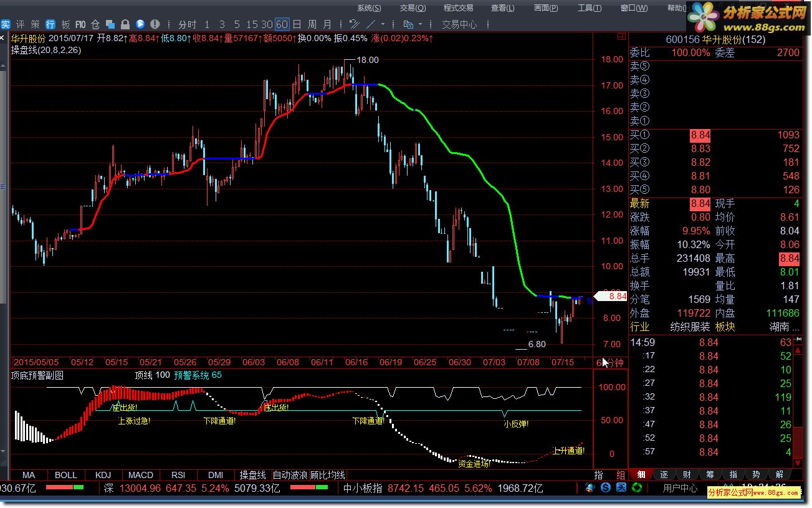
Task: Select the 解 analysis tab
Action: pyautogui.click(x=779, y=475)
